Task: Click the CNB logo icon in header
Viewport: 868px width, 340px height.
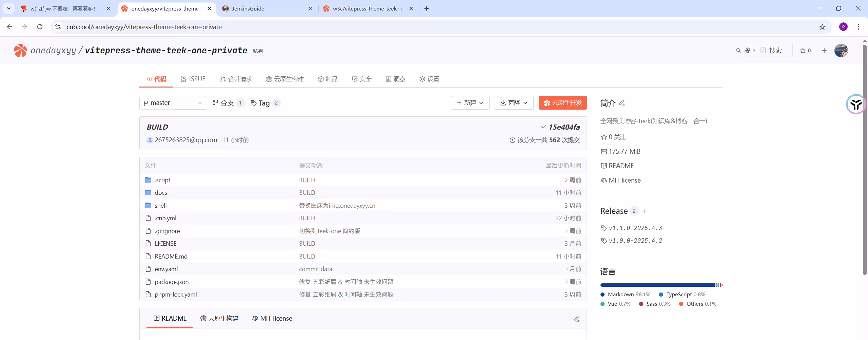Action: [20, 51]
